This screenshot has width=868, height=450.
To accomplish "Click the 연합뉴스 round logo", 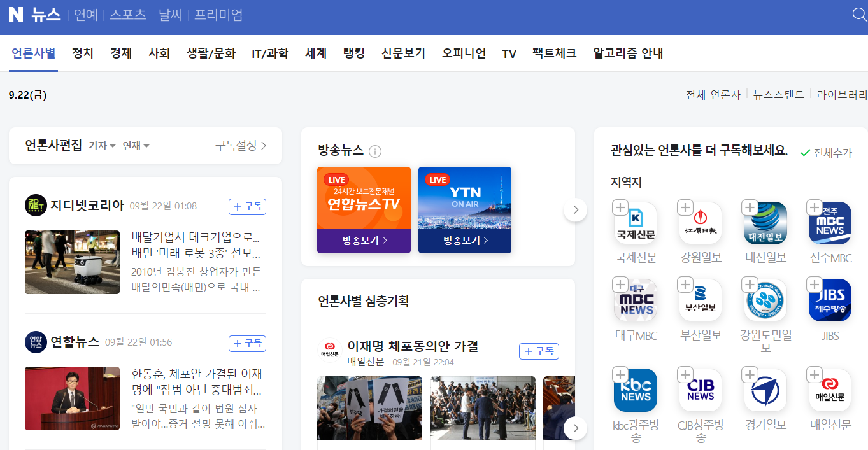I will pyautogui.click(x=36, y=342).
